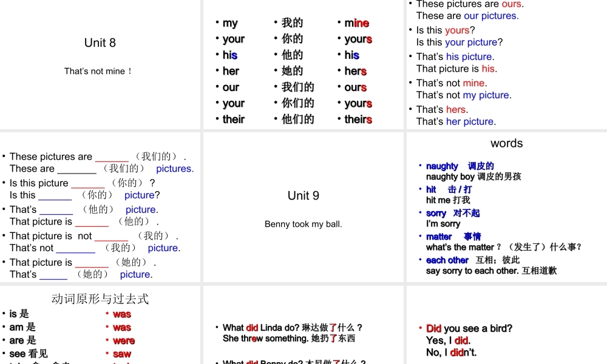Select the Chinese text 我的
607x364 pixels.
(293, 23)
